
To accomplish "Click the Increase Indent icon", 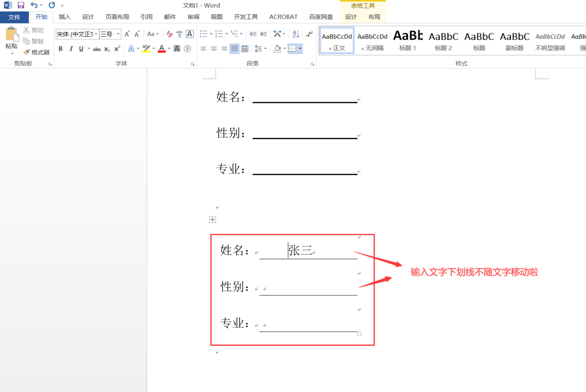I will tap(263, 34).
